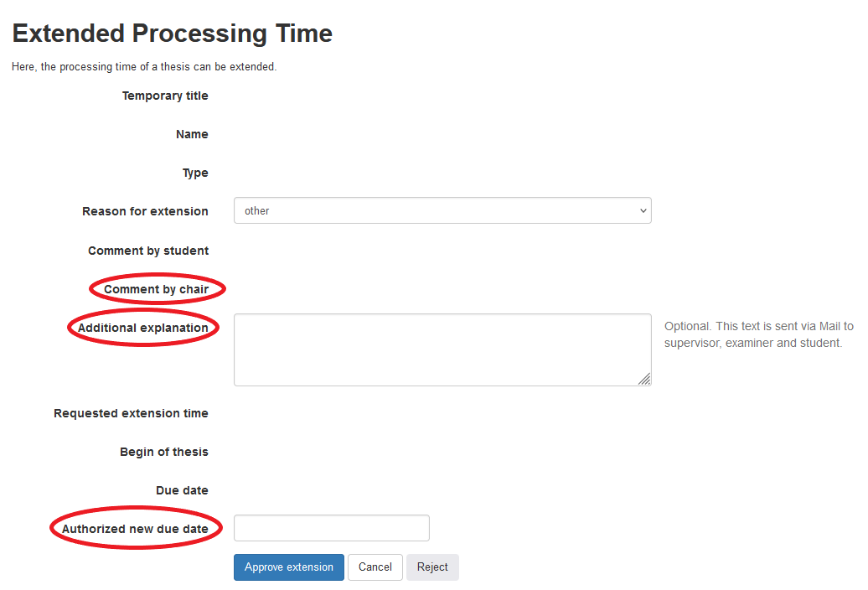Reject the extension request
Image resolution: width=868 pixels, height=590 pixels.
point(432,567)
